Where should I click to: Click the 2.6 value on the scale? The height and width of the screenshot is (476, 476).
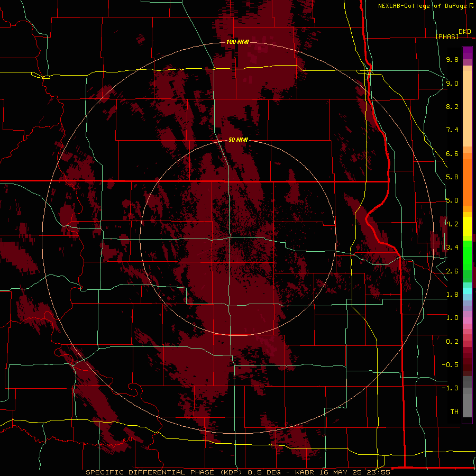pyautogui.click(x=452, y=271)
